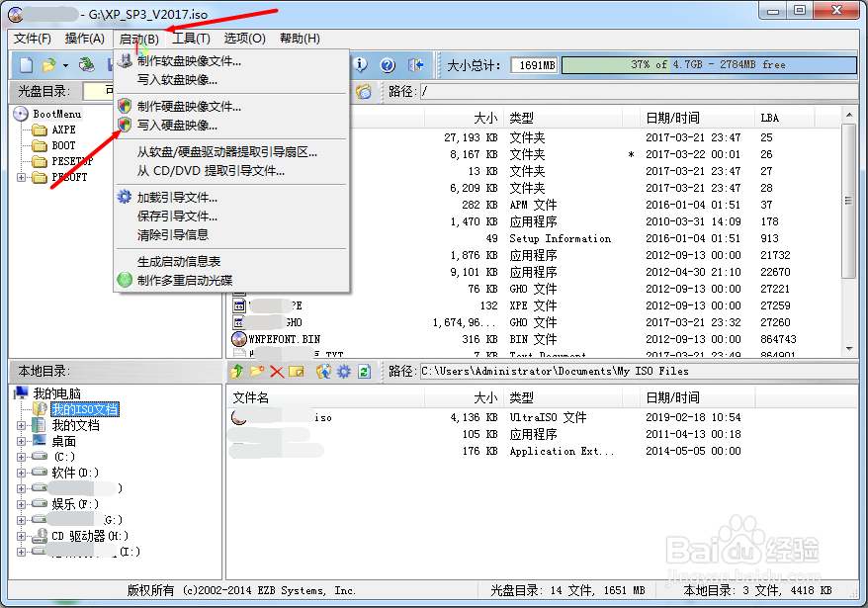Viewport: 868px width, 608px height.
Task: Click the Refresh icon in local toolbar
Action: tap(364, 372)
